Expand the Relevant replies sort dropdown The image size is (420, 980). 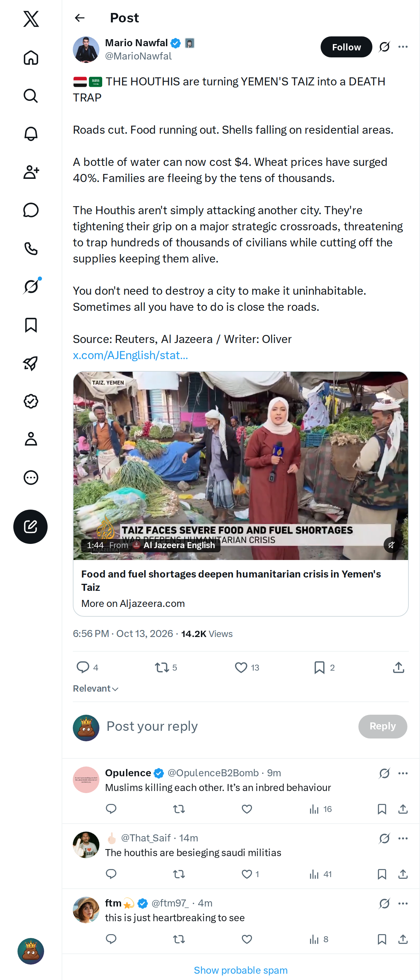[x=96, y=688]
